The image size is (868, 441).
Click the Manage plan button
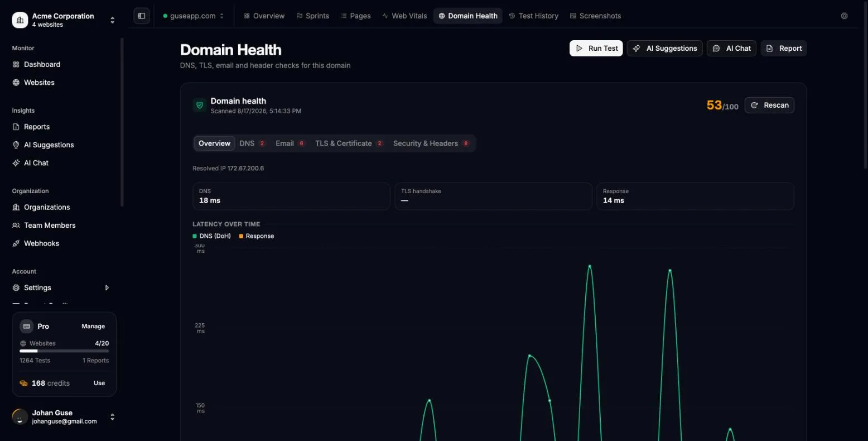pyautogui.click(x=93, y=326)
